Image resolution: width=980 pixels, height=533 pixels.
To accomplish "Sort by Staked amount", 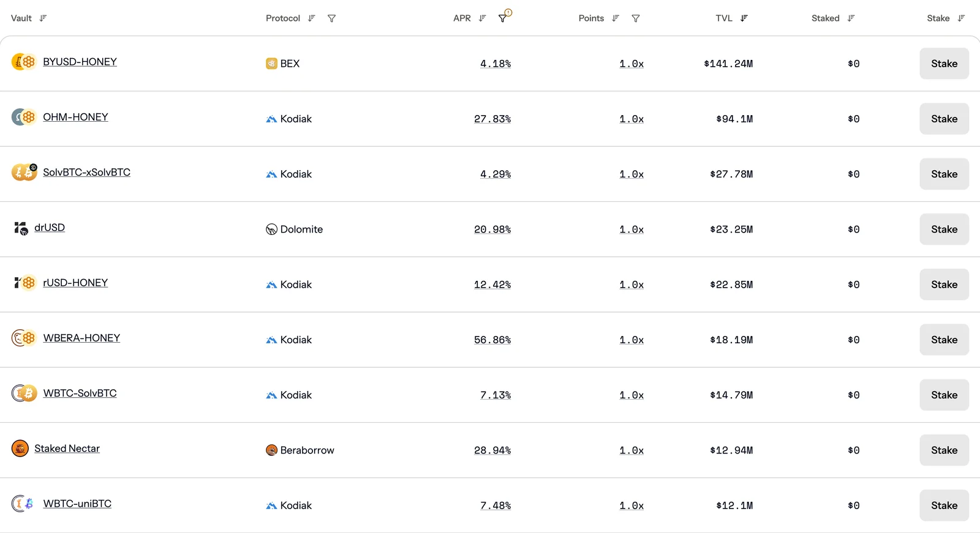I will click(x=851, y=18).
